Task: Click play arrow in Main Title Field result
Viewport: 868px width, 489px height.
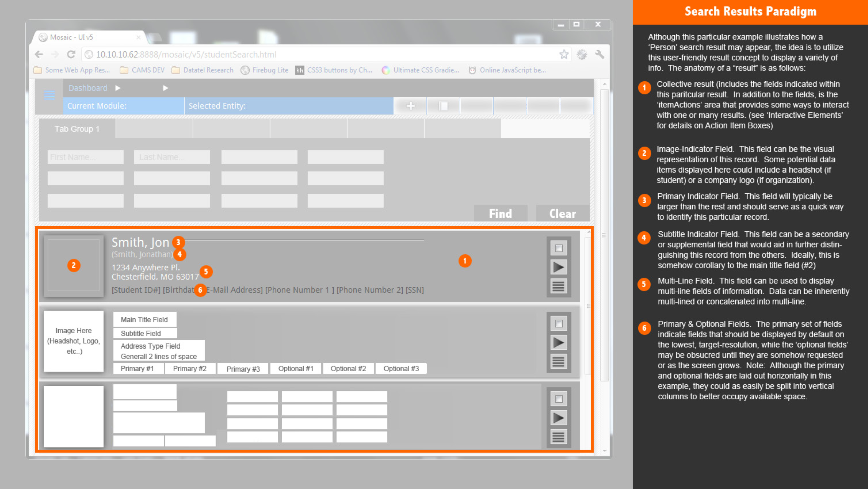Action: click(x=558, y=342)
